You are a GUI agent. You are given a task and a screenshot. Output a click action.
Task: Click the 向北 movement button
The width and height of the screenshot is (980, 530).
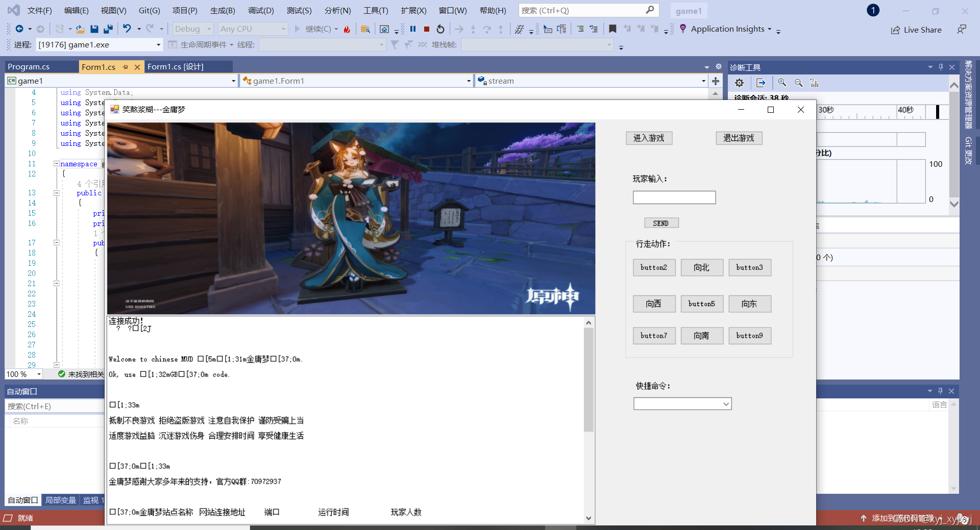[702, 267]
